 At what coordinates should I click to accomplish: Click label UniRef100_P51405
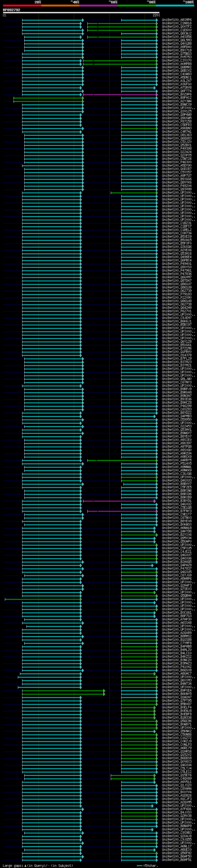point(177,464)
